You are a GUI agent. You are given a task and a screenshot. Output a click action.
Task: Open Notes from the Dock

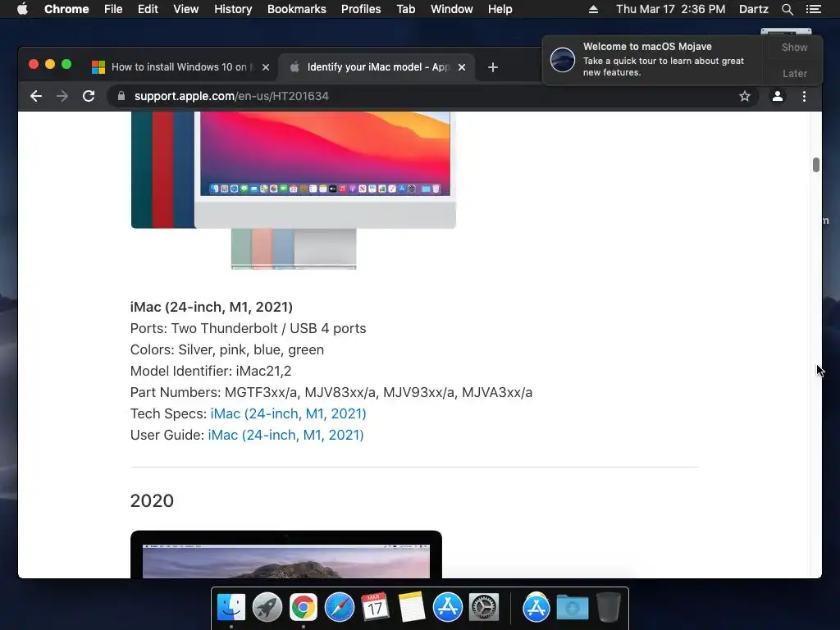tap(412, 607)
